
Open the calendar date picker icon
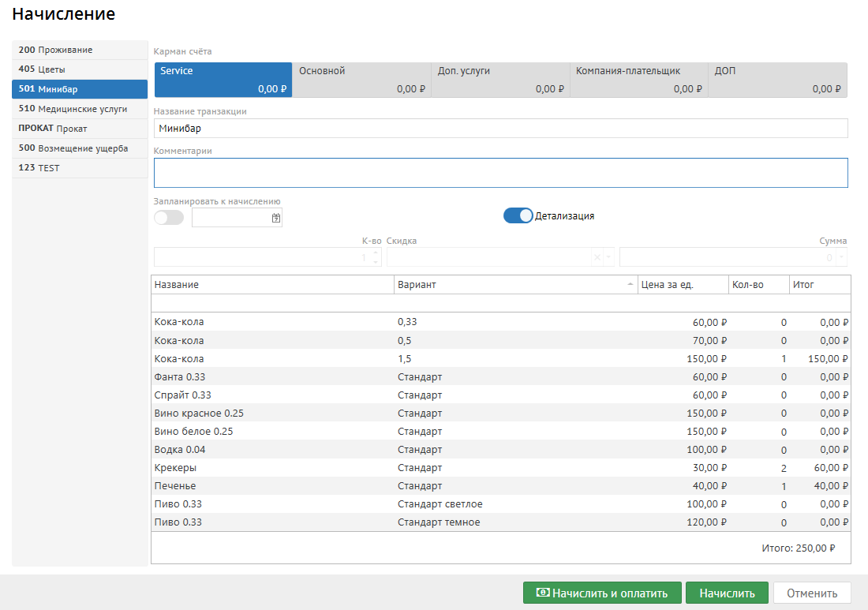click(276, 218)
